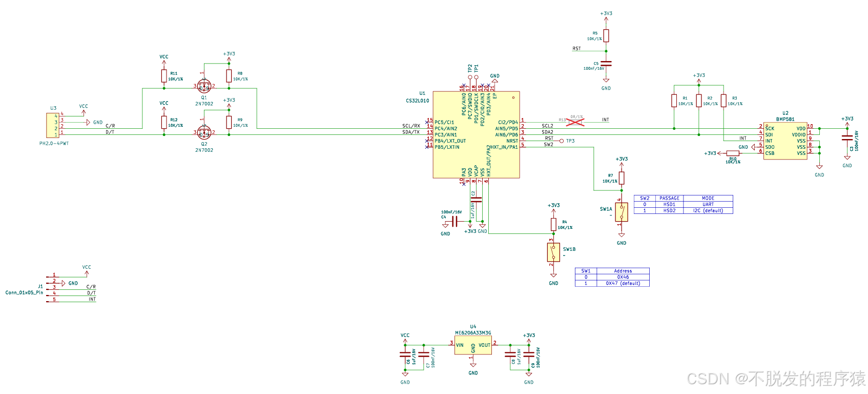Click the 'HSD1' table cell
This screenshot has height=394, width=868.
669,204
